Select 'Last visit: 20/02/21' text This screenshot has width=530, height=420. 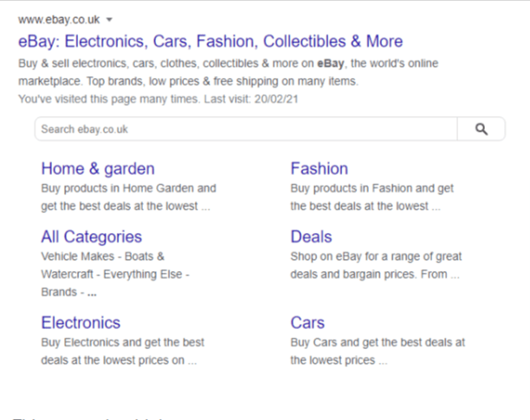click(x=251, y=99)
